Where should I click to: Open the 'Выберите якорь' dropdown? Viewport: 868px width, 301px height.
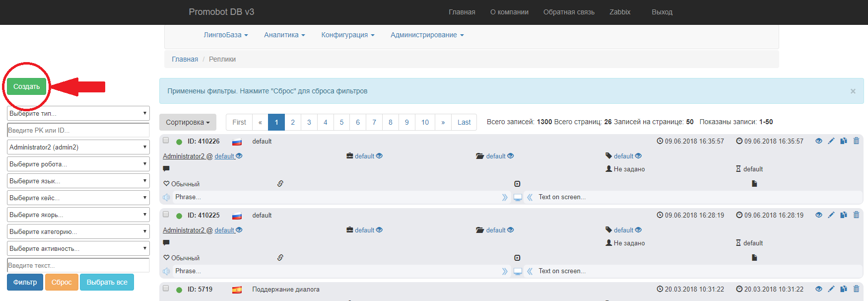tap(78, 215)
